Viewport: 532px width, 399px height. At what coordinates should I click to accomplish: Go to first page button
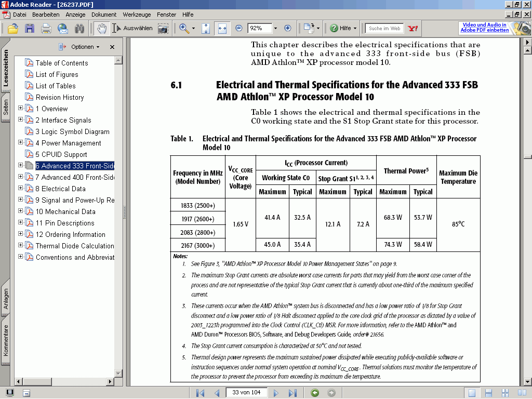tap(200, 393)
